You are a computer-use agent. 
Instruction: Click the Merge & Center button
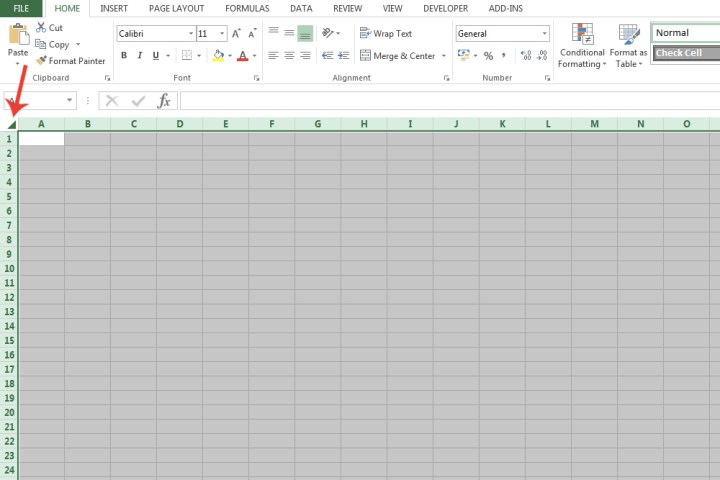pos(398,56)
